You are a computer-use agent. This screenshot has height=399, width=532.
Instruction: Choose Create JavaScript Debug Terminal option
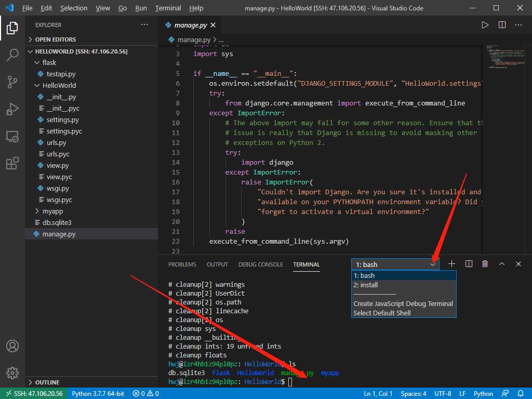404,303
